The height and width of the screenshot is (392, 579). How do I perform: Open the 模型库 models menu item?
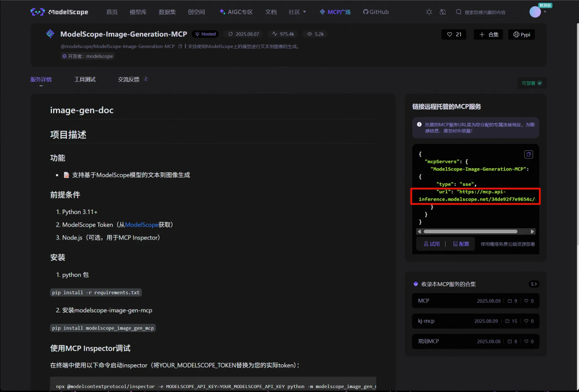pyautogui.click(x=138, y=12)
